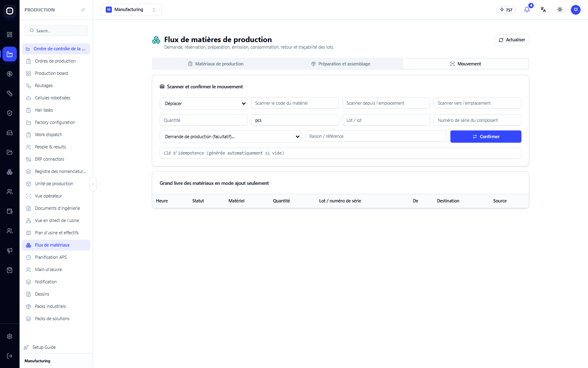Screen dimensions: 588x368
Task: Open Cellules robotisées in sidebar
Action: [56, 98]
